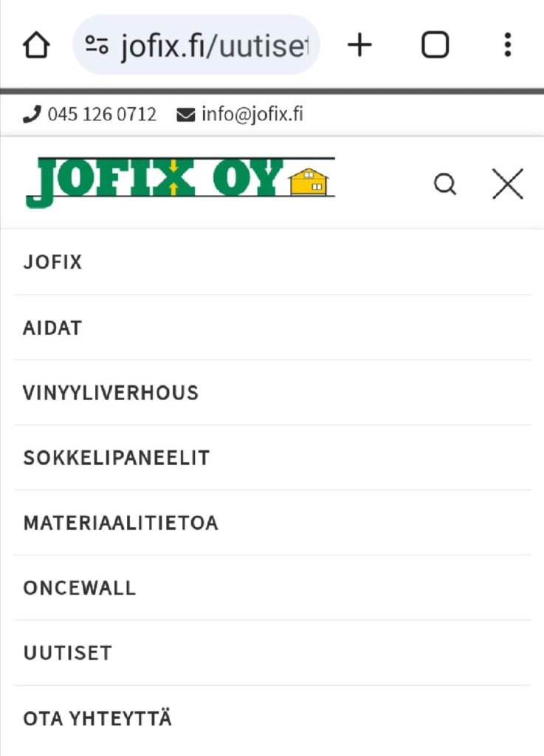Screen dimensions: 544x756
Task: Select VINYYLIVERHOUS from the menu
Action: point(111,392)
